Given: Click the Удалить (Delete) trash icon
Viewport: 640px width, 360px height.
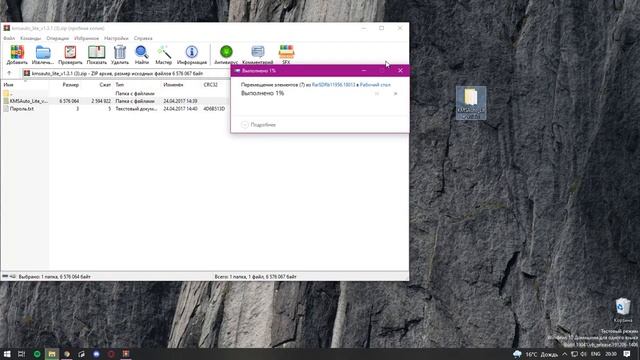Looking at the screenshot, I should click(120, 55).
